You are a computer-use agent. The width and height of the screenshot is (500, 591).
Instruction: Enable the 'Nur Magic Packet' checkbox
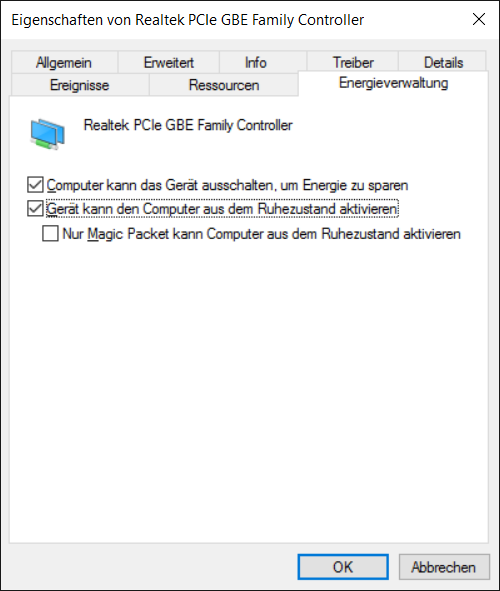[50, 233]
